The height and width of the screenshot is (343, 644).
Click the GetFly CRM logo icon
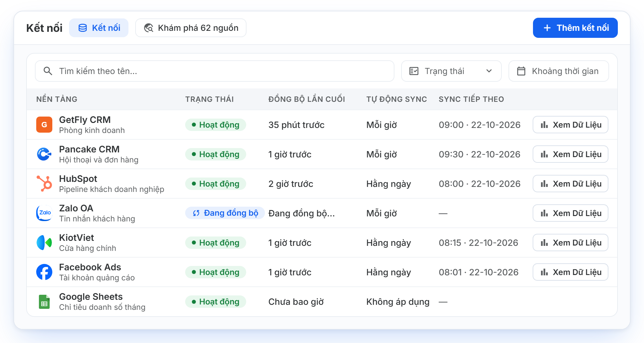[x=44, y=125]
